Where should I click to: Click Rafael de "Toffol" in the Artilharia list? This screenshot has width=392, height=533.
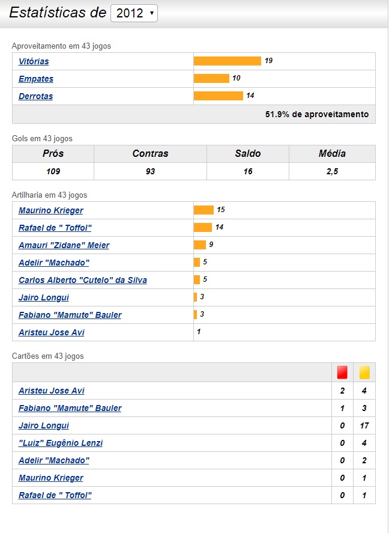coord(55,228)
